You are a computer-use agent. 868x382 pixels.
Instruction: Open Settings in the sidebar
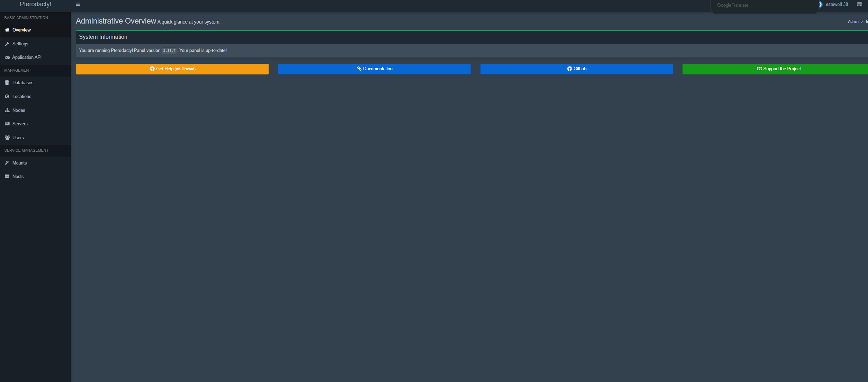point(36,44)
